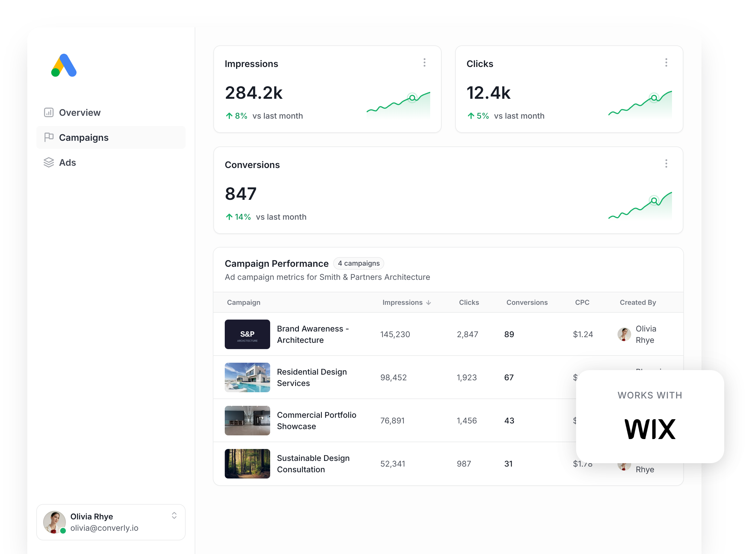Open the Sustainable Design Consultation campaign
The height and width of the screenshot is (554, 756).
coord(313,464)
